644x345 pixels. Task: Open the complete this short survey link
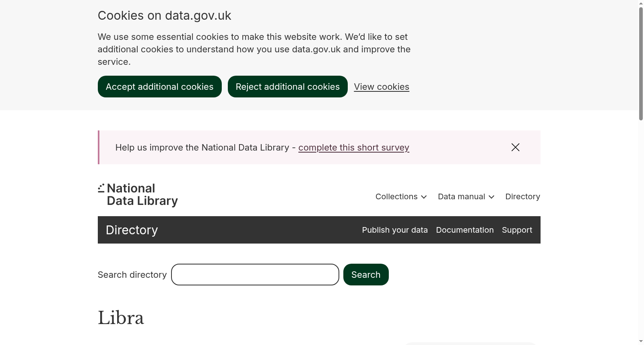pyautogui.click(x=354, y=148)
